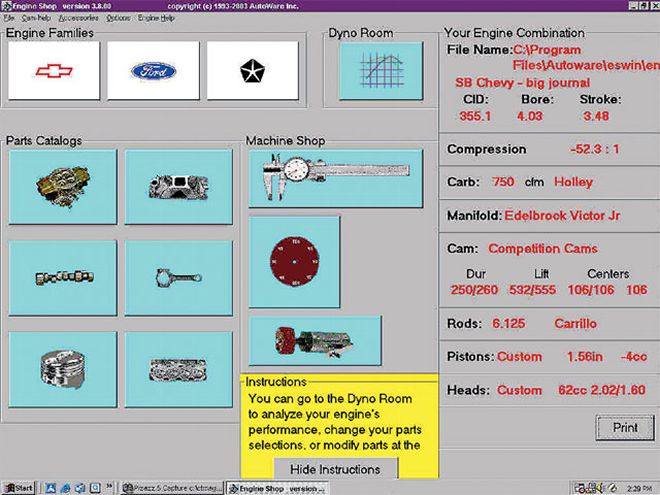Click the cam duration value 250/260
The image size is (660, 495).
pos(474,290)
